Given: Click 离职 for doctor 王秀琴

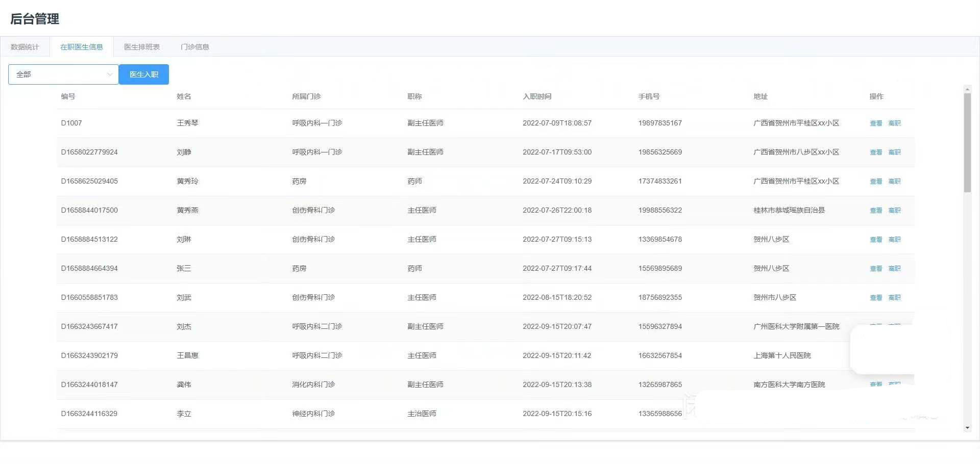Looking at the screenshot, I should pyautogui.click(x=894, y=123).
